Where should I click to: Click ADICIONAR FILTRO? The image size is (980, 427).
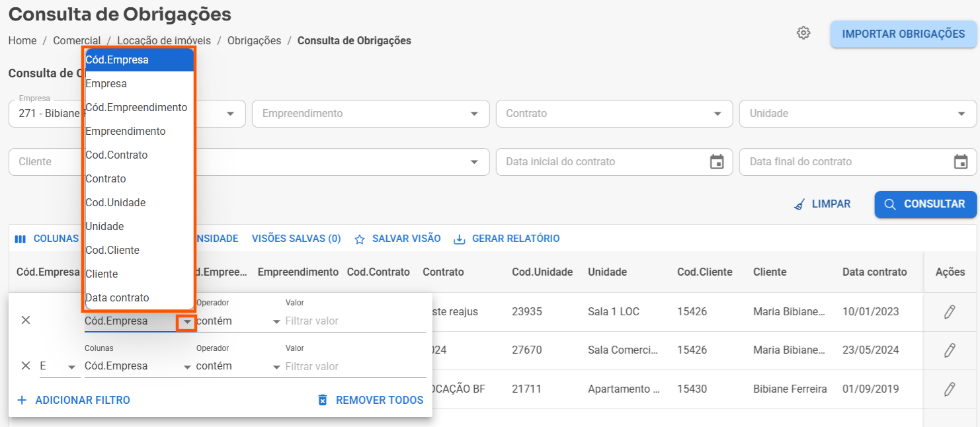[73, 400]
